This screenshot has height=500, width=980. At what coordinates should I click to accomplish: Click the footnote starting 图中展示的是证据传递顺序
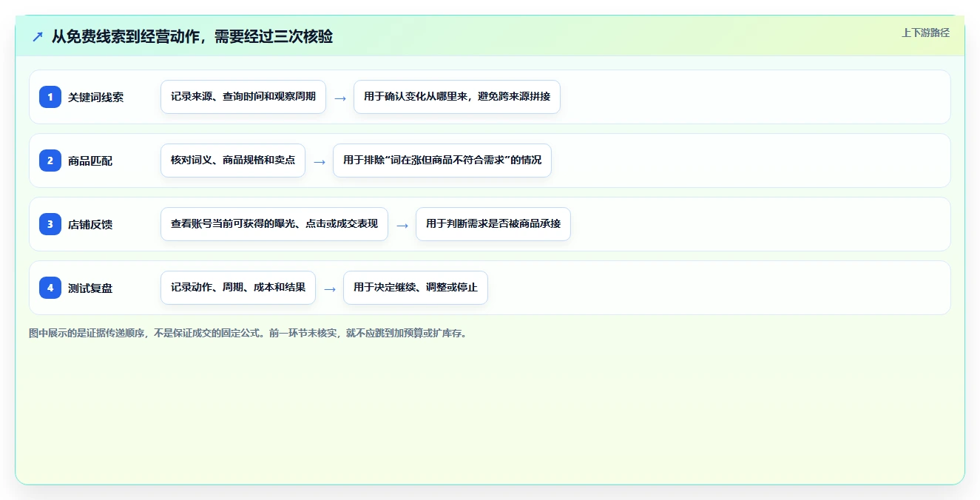pyautogui.click(x=248, y=334)
